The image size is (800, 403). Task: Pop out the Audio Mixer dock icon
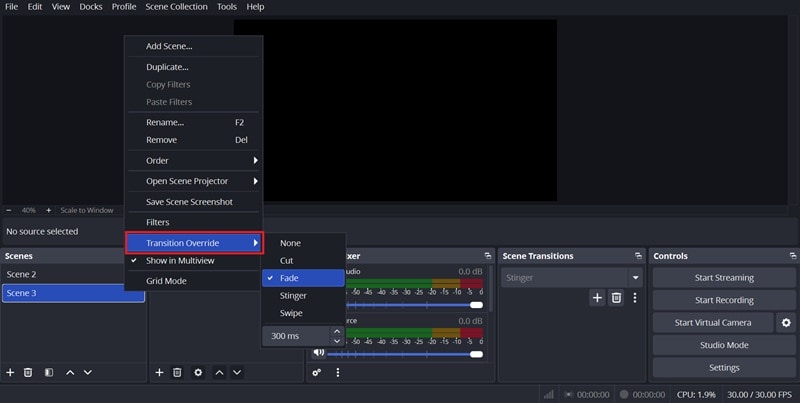pyautogui.click(x=488, y=256)
